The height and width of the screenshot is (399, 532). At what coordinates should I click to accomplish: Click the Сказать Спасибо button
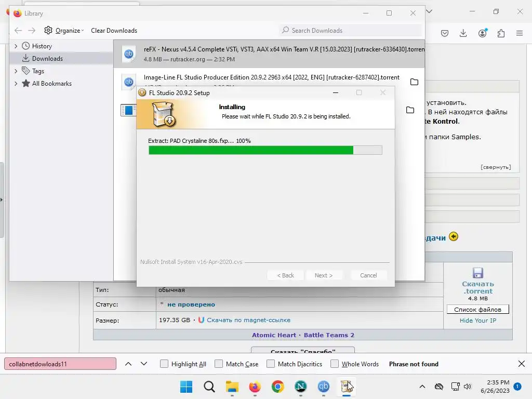(303, 351)
